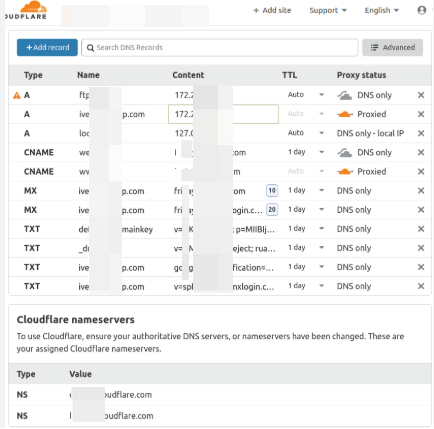Click the Type column header of DNS records
The height and width of the screenshot is (429, 434).
33,75
